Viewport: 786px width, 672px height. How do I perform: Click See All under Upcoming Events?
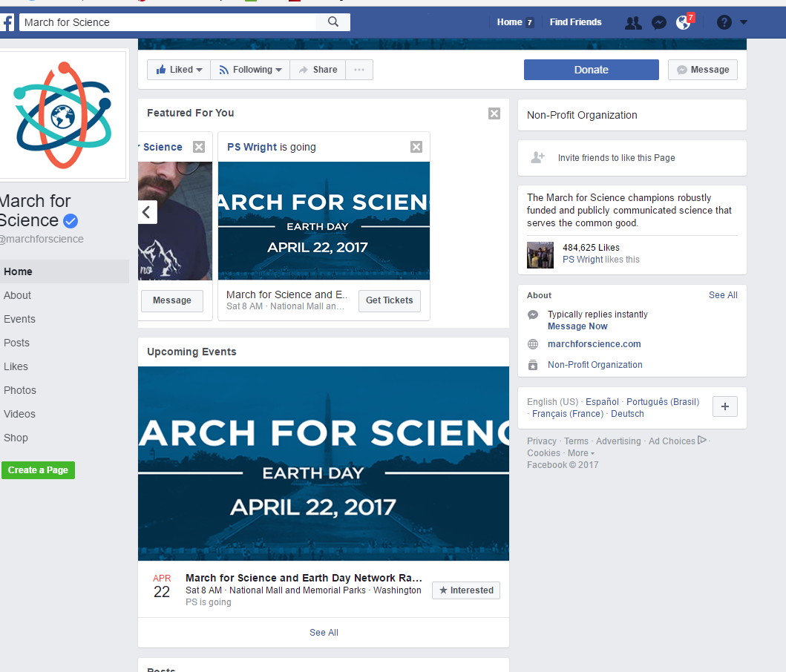pyautogui.click(x=324, y=633)
